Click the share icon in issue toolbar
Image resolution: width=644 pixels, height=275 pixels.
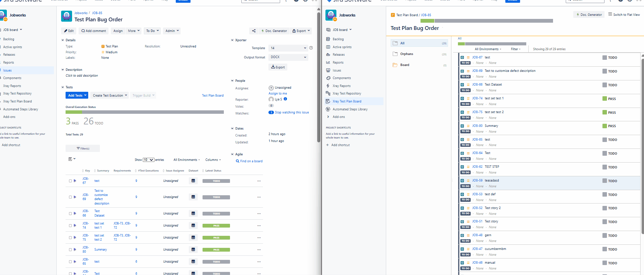pos(254,31)
